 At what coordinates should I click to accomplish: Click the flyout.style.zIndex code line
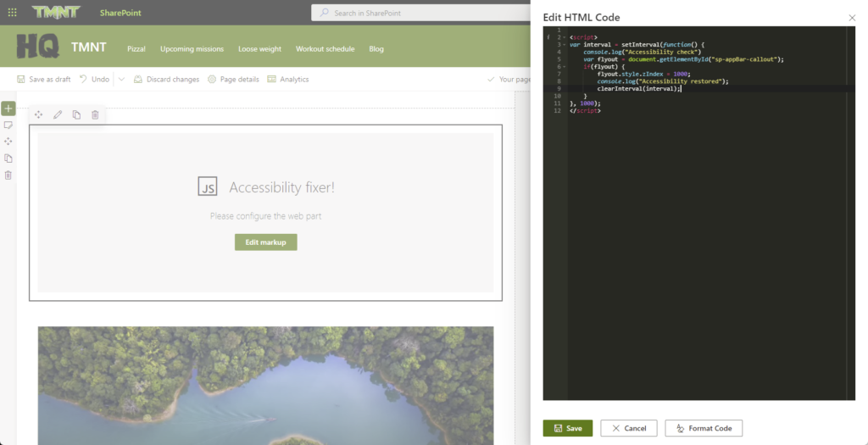pos(645,74)
